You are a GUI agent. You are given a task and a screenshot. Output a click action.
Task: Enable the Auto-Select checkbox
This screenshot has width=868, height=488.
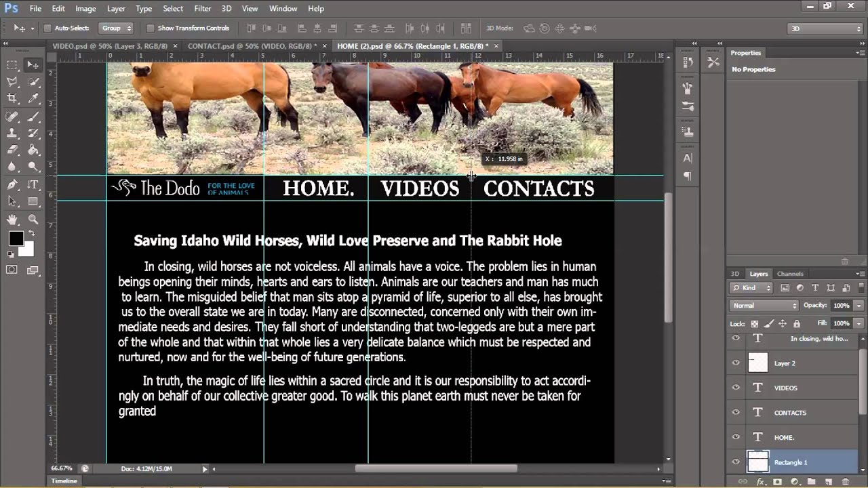(47, 28)
